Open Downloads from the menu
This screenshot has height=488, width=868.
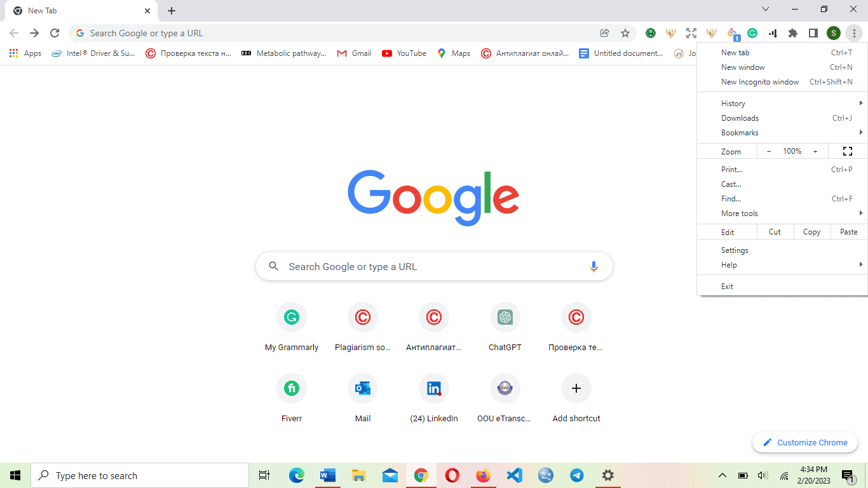click(782, 118)
